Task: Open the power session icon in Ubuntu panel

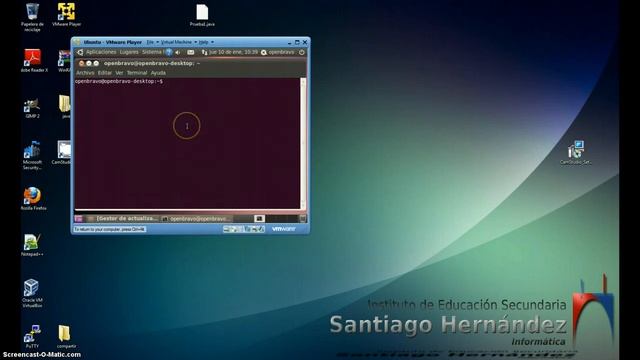Action: [302, 52]
